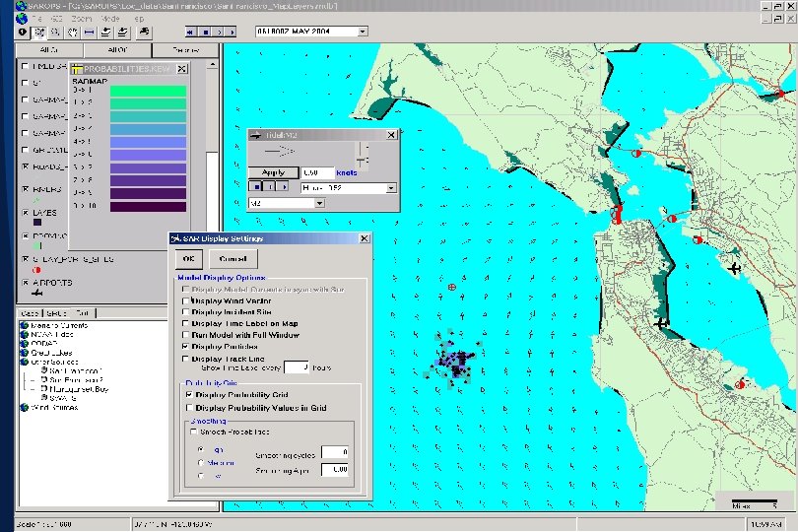Toggle the AIRPORTS layer checkbox
The height and width of the screenshot is (532, 798).
[26, 282]
